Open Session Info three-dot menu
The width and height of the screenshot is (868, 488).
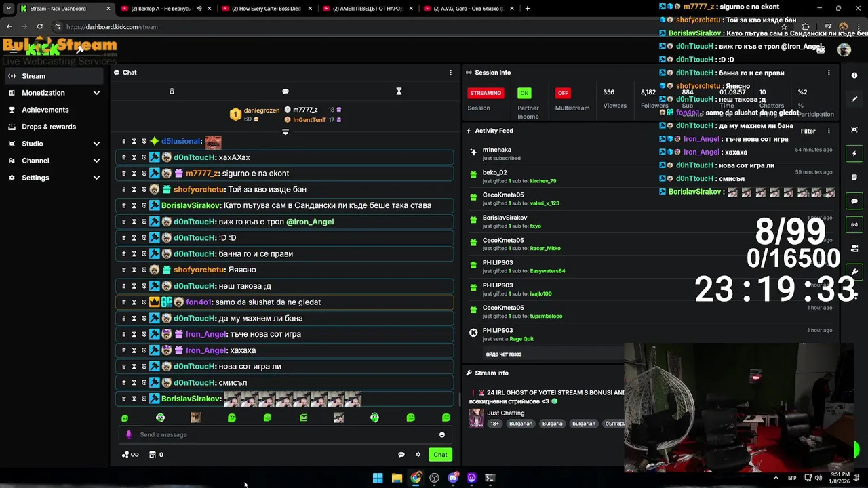pyautogui.click(x=829, y=73)
